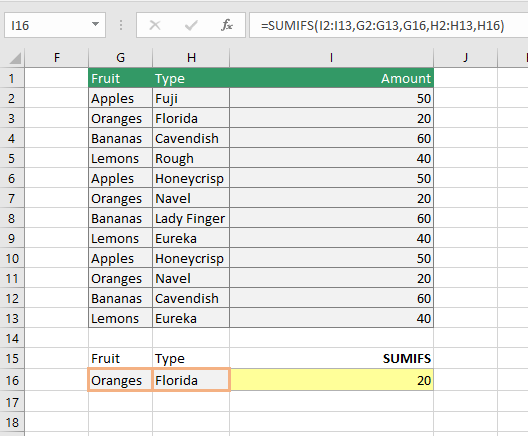Select Florida cell in row 3
528x436 pixels.
point(191,118)
